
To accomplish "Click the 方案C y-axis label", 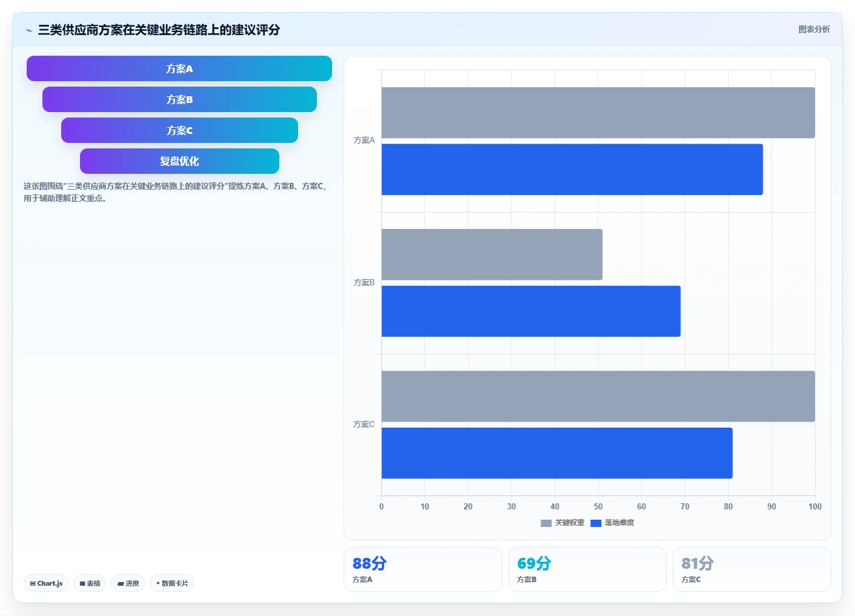I will pyautogui.click(x=364, y=425).
